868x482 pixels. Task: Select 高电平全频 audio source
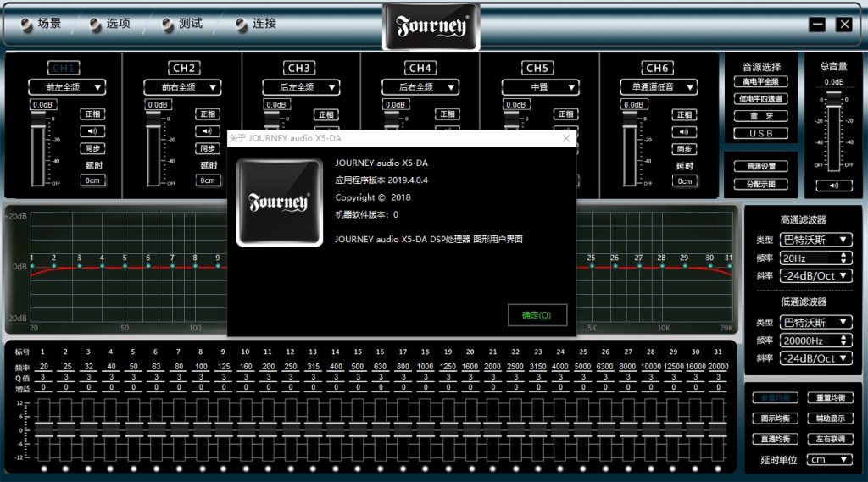pos(760,82)
